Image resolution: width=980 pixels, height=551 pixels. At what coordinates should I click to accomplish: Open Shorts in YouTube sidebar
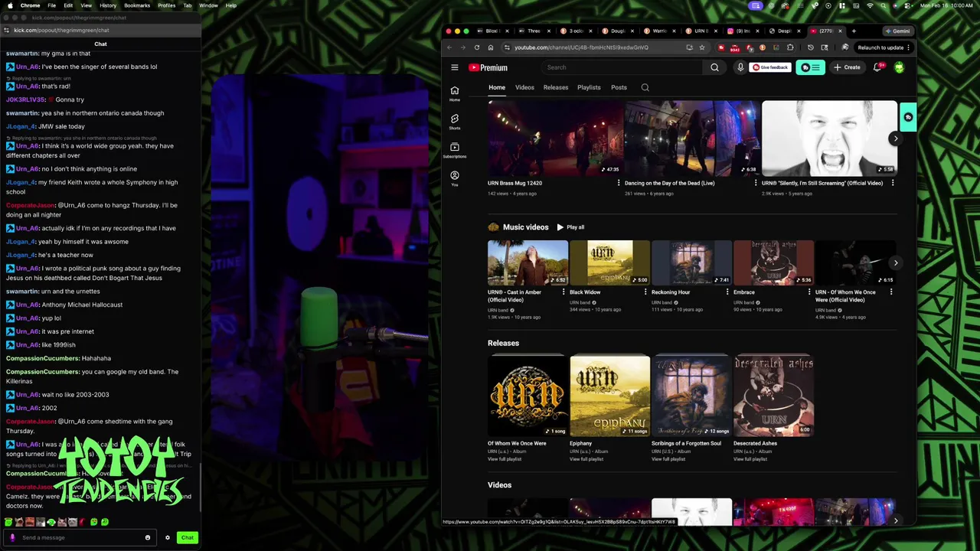454,122
